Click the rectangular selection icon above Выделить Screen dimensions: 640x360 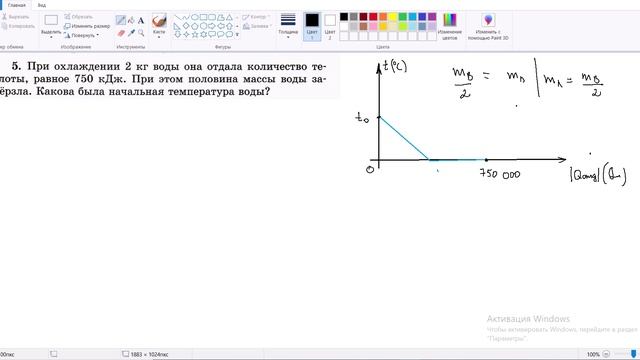click(x=51, y=20)
